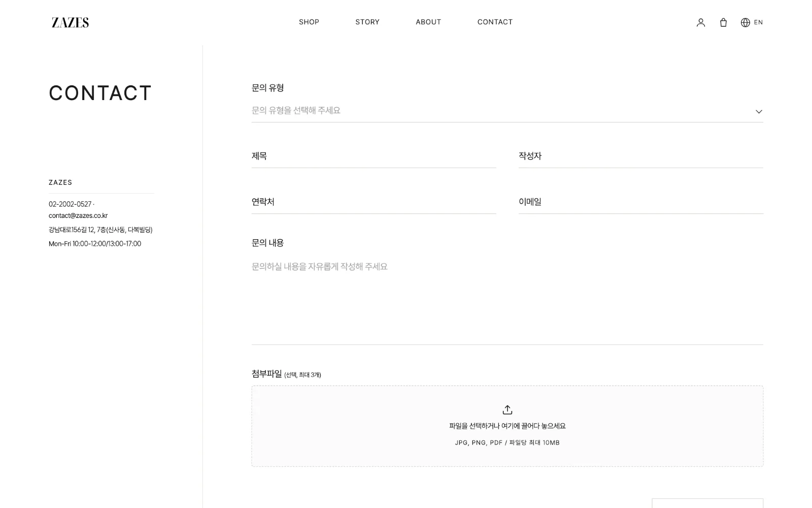Expand the 문의 유형 dropdown chevron
Screen dimensions: 812x508
point(759,111)
